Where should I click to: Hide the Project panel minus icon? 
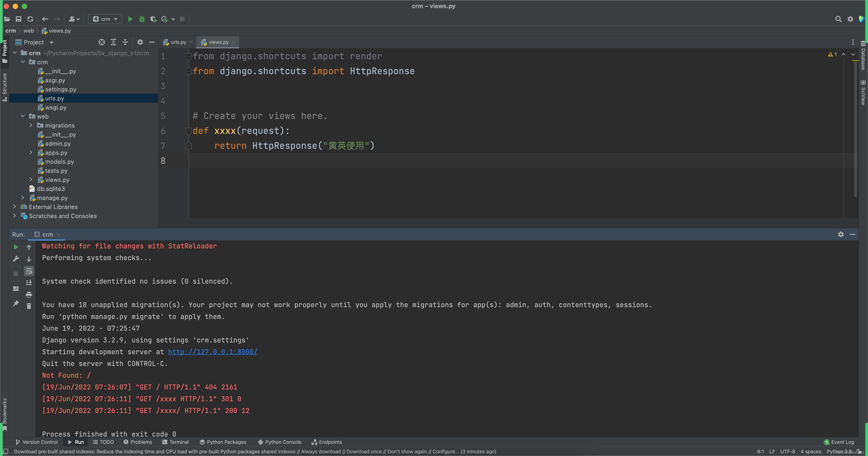click(x=152, y=42)
